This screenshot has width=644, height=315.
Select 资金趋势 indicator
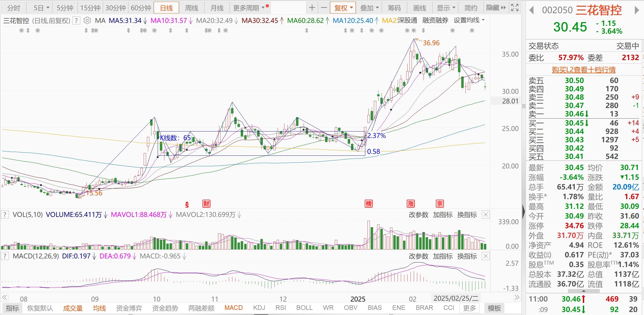[x=165, y=308]
